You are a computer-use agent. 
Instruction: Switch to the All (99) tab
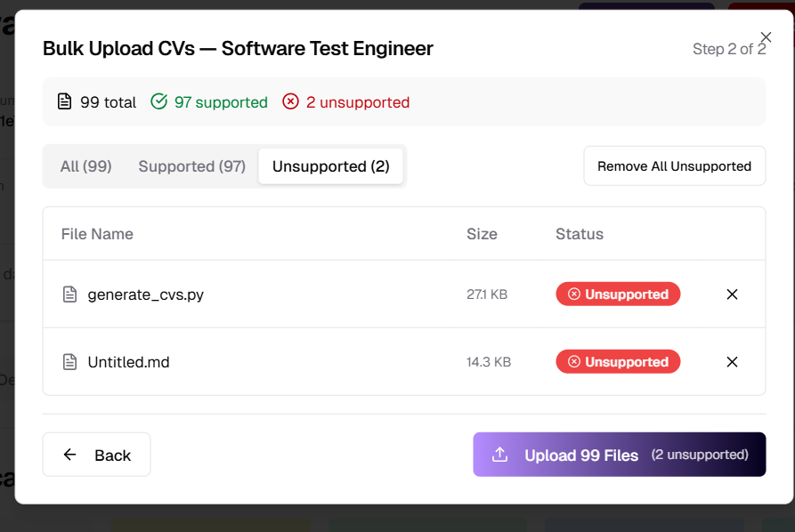(85, 166)
